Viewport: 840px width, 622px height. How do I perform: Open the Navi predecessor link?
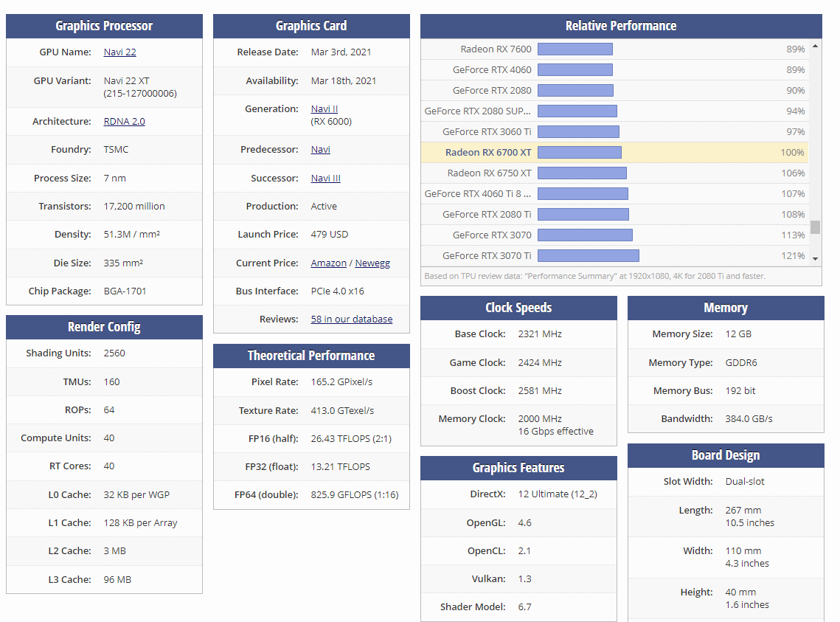[320, 150]
